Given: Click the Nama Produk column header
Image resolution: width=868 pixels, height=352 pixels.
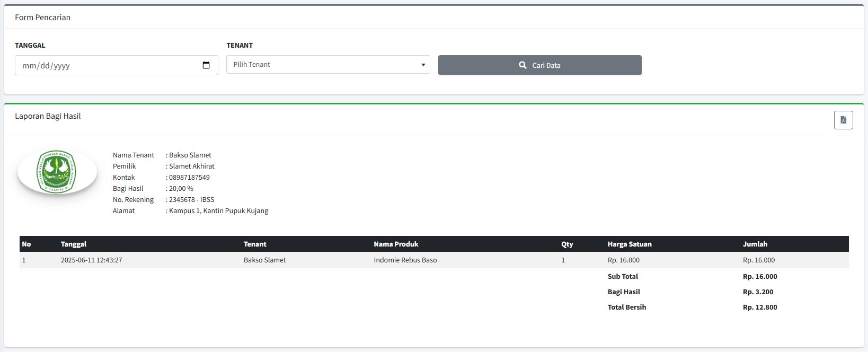Looking at the screenshot, I should point(396,244).
